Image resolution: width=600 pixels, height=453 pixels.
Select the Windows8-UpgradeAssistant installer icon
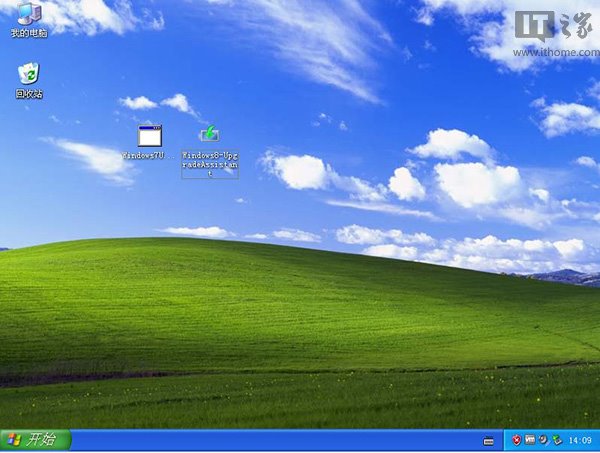coord(209,135)
